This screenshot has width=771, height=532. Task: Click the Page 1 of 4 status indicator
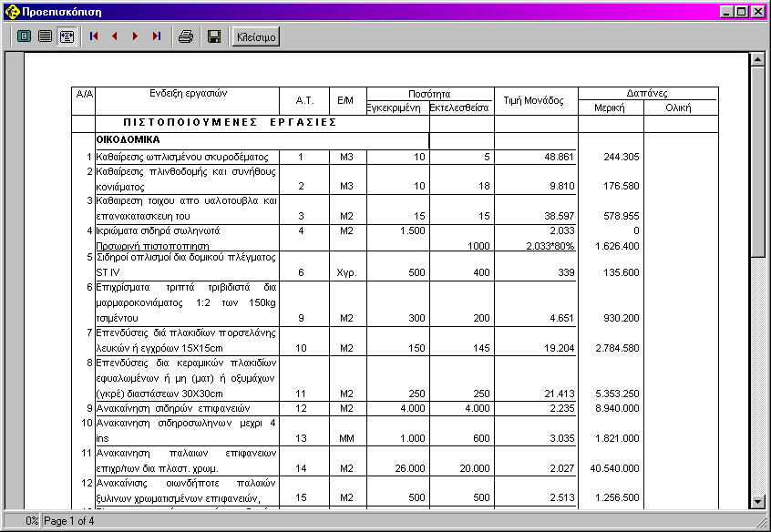tap(69, 521)
